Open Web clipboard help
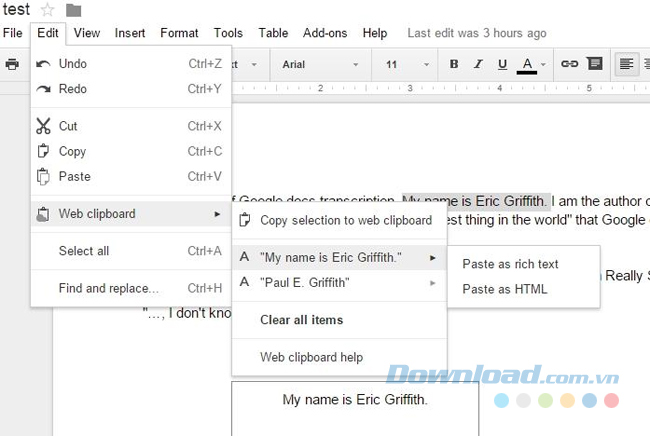The image size is (650, 436). click(340, 357)
